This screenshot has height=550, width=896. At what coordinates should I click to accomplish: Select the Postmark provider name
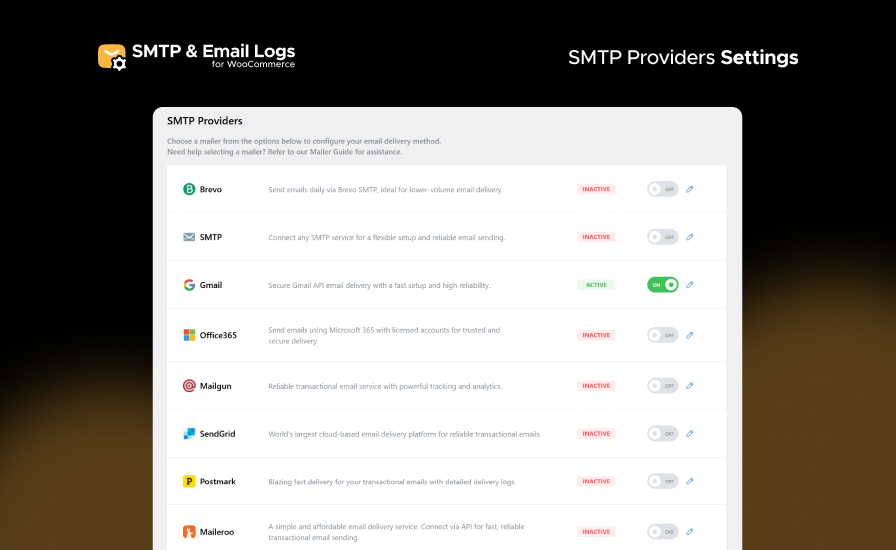coord(218,481)
